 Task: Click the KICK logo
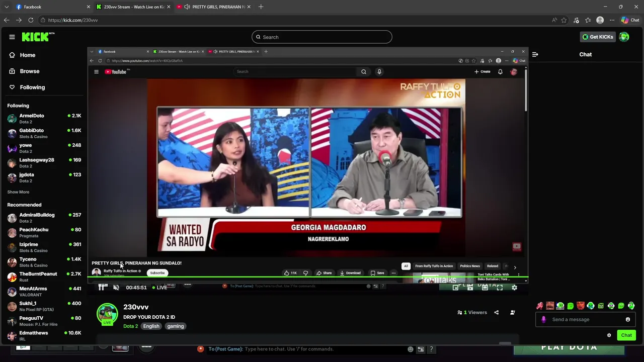[37, 37]
